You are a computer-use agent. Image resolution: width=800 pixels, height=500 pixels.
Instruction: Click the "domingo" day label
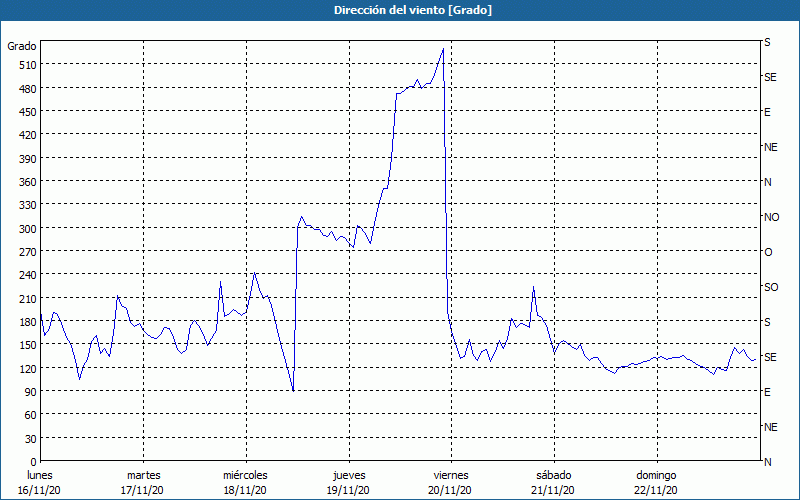[656, 476]
